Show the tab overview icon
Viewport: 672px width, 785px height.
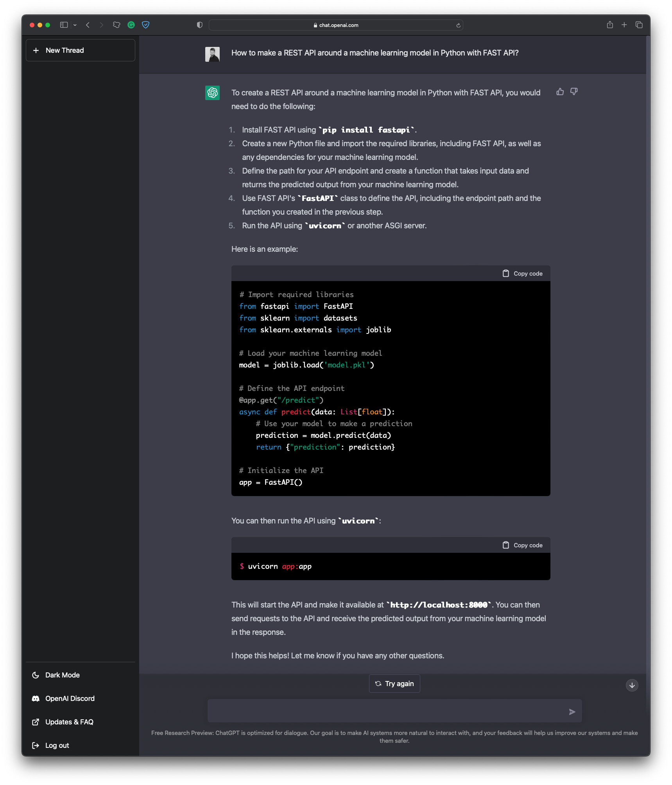click(x=639, y=25)
